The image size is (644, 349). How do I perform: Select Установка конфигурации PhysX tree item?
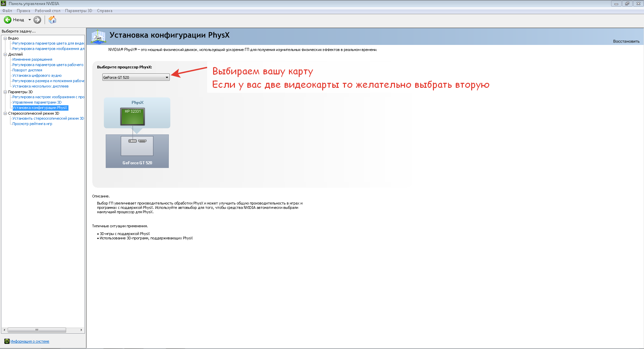pos(40,108)
